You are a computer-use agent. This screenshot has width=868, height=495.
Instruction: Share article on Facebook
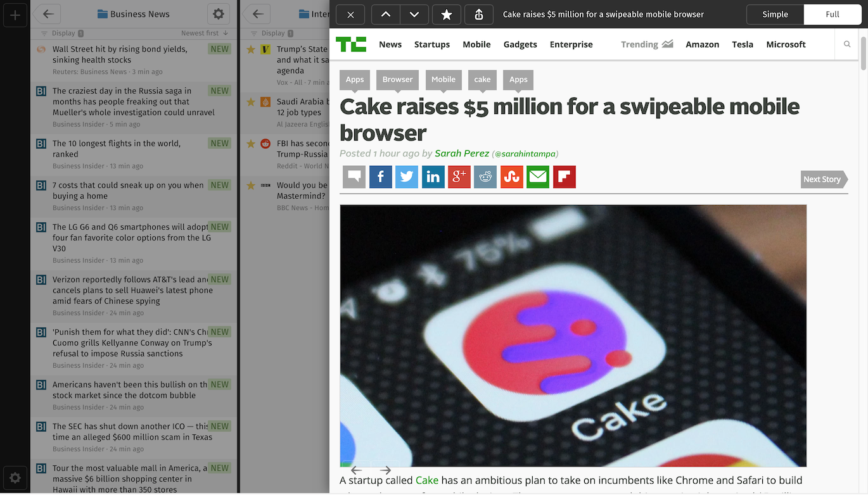380,177
